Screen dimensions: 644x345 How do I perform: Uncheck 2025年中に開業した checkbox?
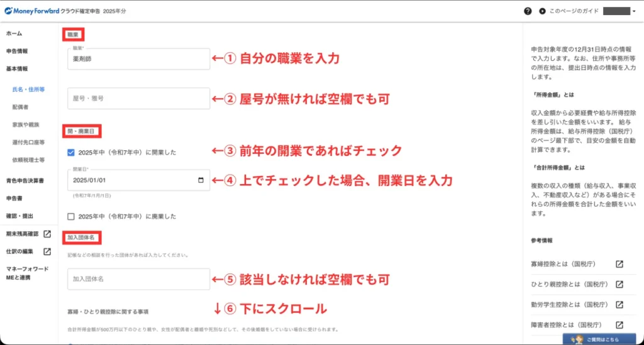pos(71,153)
